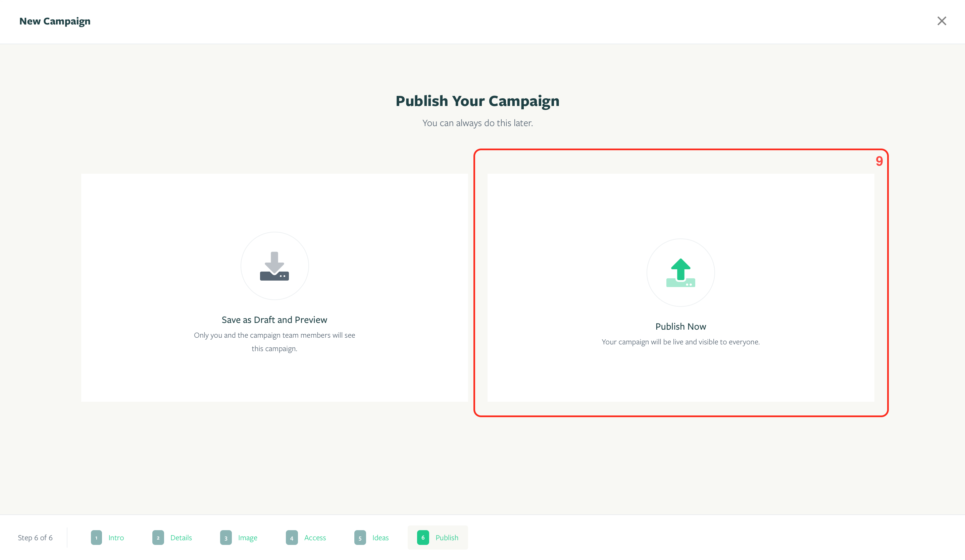Select the Publish step tab
Image resolution: width=965 pixels, height=560 pixels.
tap(438, 538)
